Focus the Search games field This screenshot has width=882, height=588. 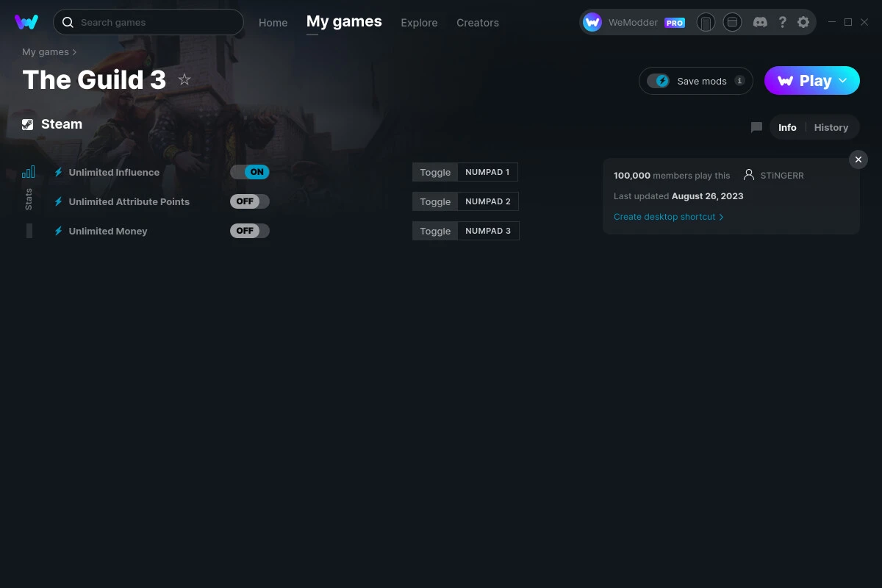click(148, 22)
